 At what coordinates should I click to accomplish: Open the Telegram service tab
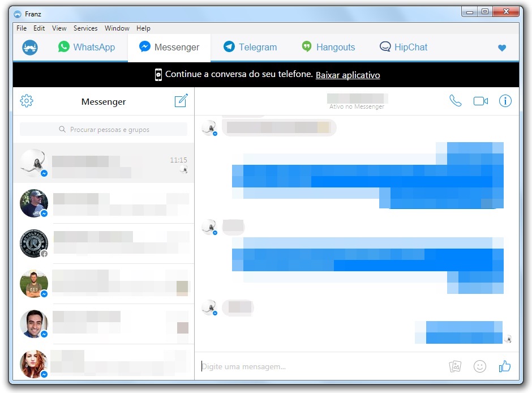coord(250,47)
